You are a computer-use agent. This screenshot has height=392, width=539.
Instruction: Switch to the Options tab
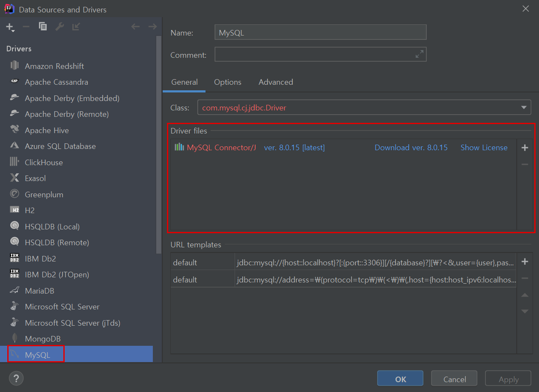pyautogui.click(x=228, y=82)
